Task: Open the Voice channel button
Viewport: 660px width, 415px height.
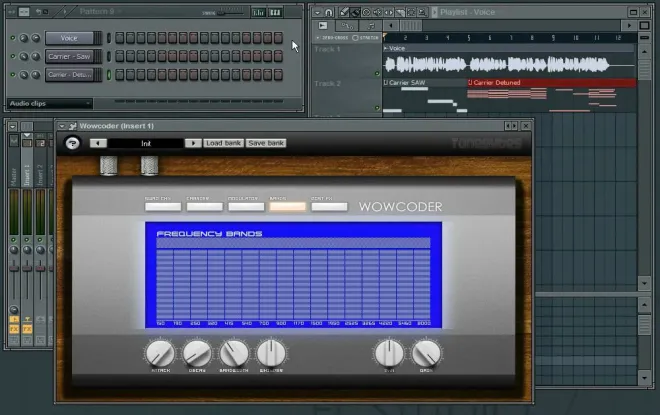Action: [x=69, y=38]
